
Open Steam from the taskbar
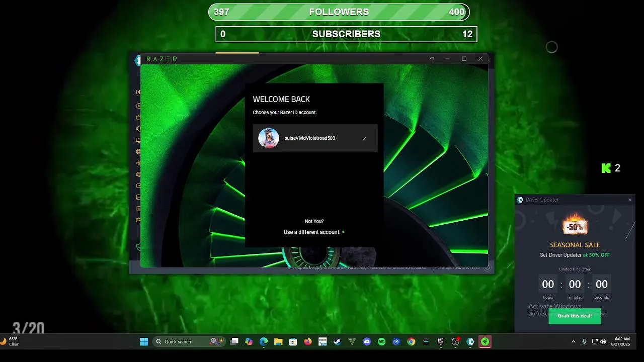click(337, 342)
